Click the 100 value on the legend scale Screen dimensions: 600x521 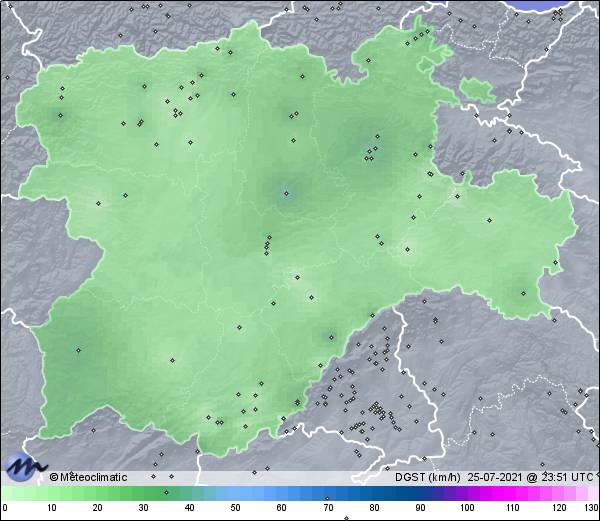pyautogui.click(x=467, y=508)
